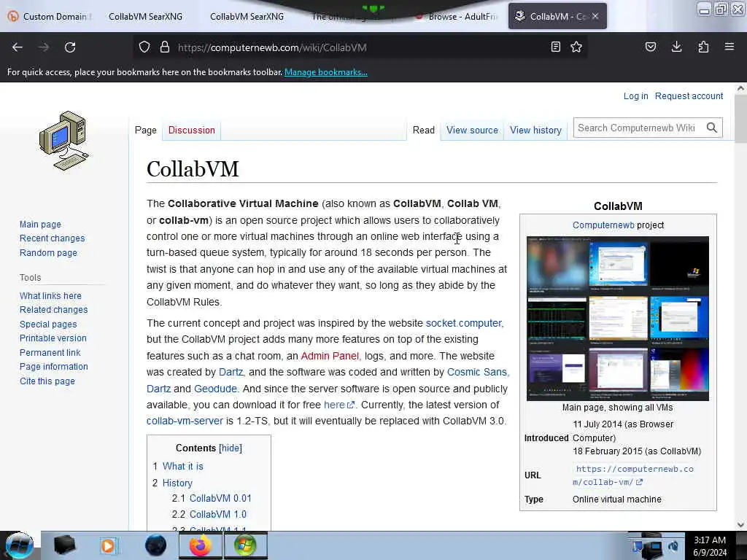Follow the Cosmic Sans author link

point(477,372)
